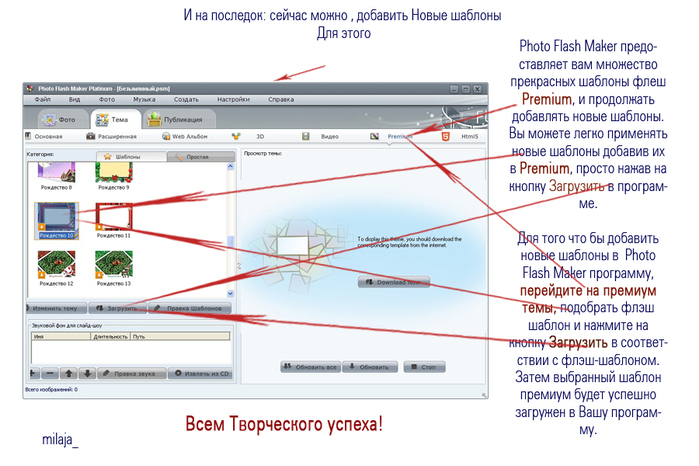Open the Файл menu
The width and height of the screenshot is (699, 466).
[x=42, y=99]
